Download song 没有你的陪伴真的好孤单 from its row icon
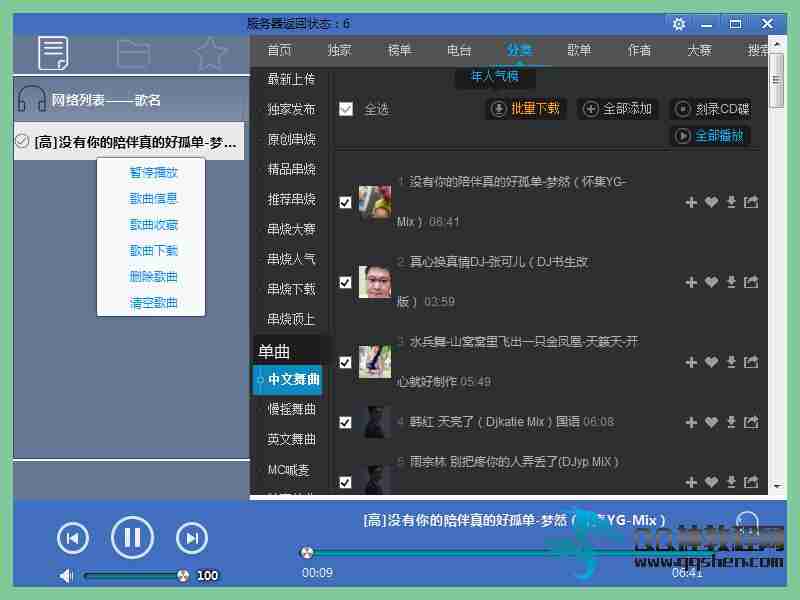Image resolution: width=800 pixels, height=600 pixels. (x=731, y=203)
